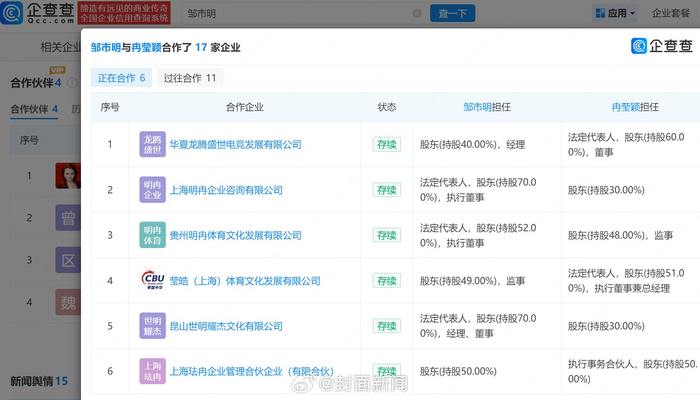Click the 世明耀杰 company logo icon
Viewport: 700px width, 400px height.
152,326
